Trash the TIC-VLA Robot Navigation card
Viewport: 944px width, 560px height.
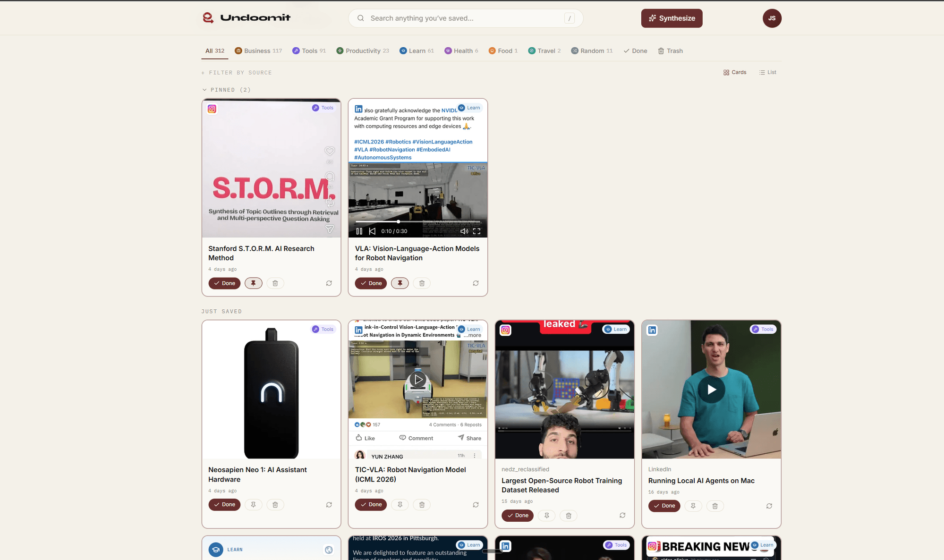(422, 505)
